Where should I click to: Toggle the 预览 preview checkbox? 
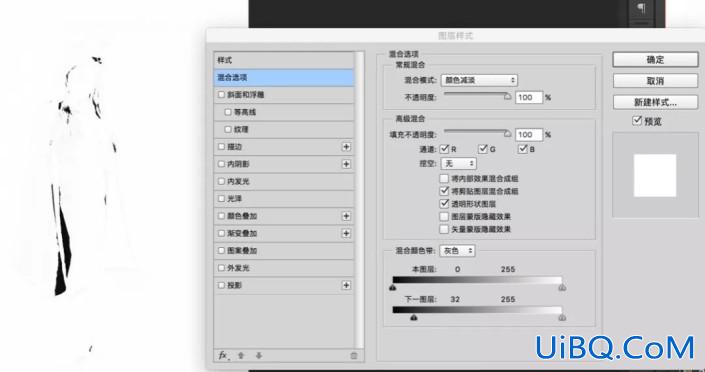click(637, 121)
